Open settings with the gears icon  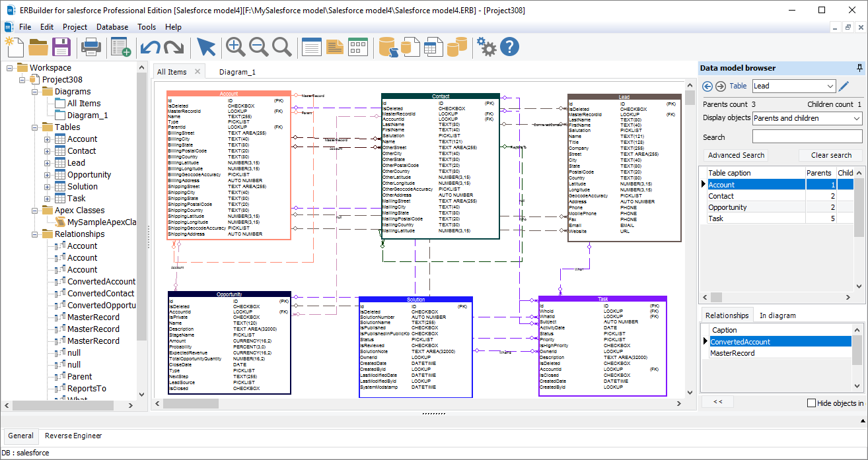487,47
